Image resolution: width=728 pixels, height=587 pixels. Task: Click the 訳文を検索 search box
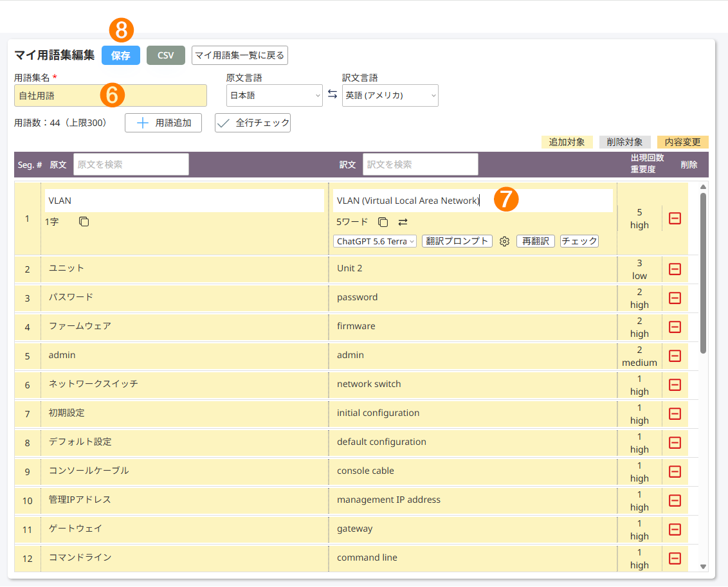(421, 165)
